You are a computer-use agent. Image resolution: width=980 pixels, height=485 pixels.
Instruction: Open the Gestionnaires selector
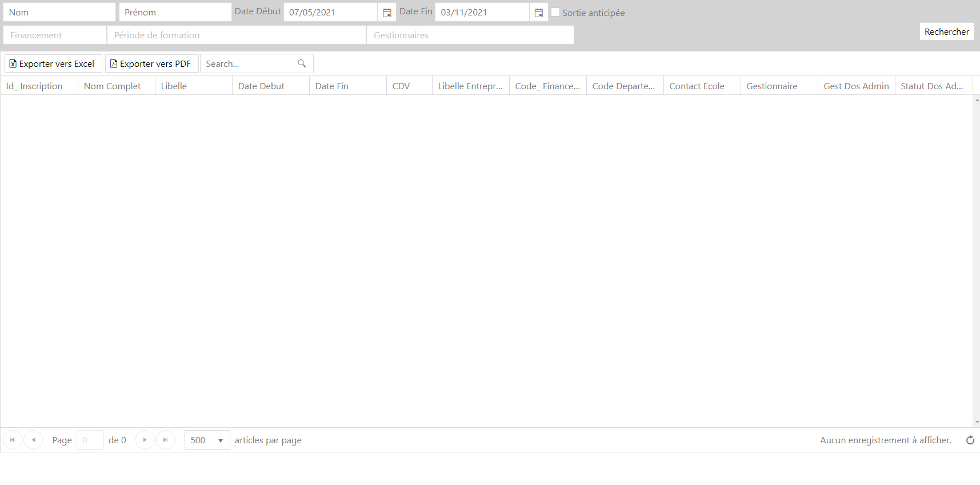470,35
